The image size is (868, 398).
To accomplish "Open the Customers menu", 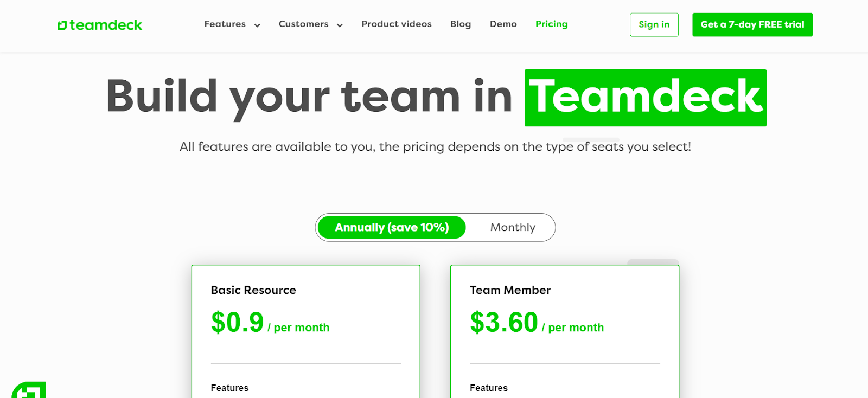I will [x=303, y=24].
